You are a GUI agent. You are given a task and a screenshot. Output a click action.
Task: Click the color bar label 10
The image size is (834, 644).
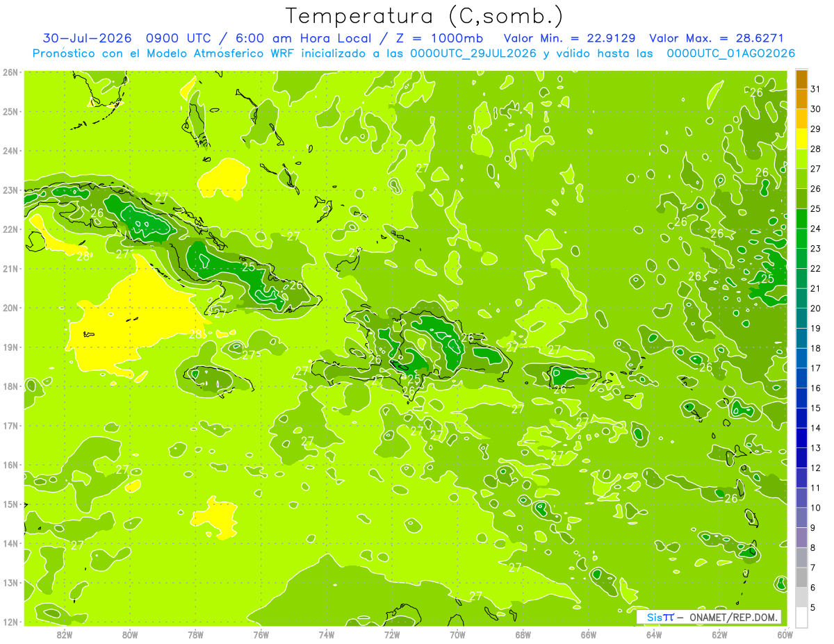pos(815,508)
